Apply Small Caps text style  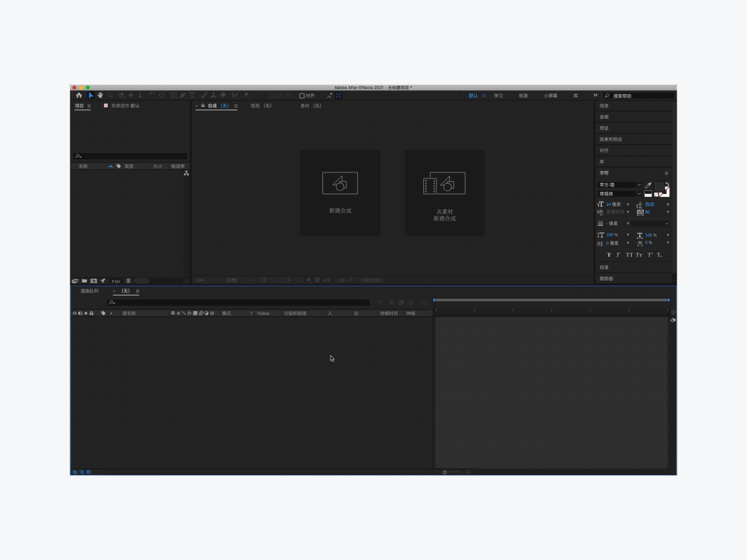click(639, 255)
